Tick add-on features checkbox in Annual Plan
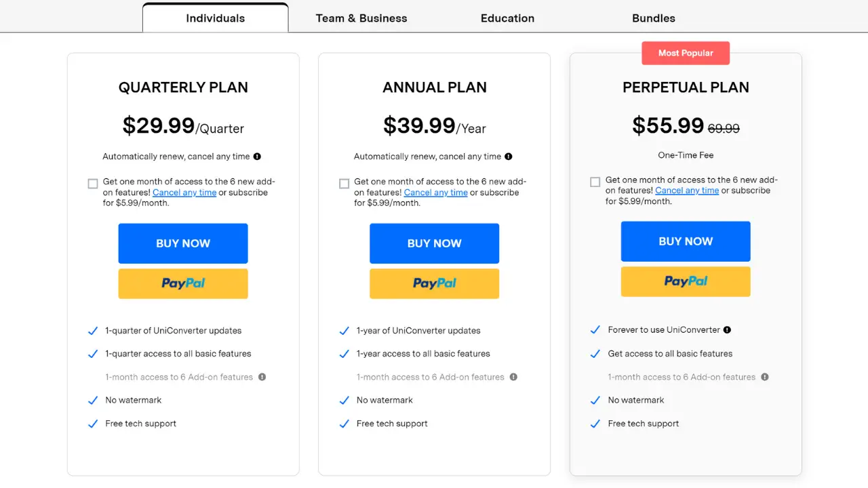Image resolution: width=868 pixels, height=488 pixels. tap(344, 184)
